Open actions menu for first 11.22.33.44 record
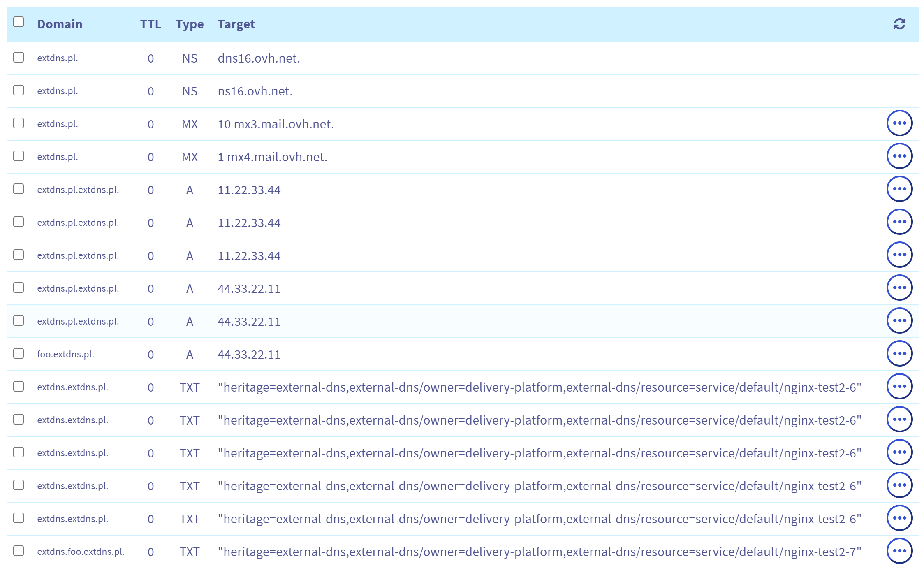 pyautogui.click(x=899, y=189)
